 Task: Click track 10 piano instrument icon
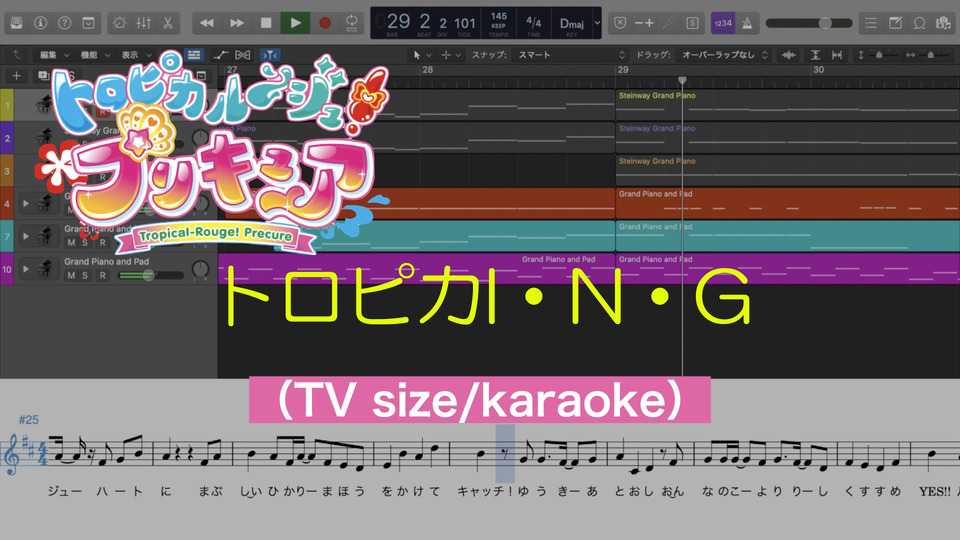45,268
